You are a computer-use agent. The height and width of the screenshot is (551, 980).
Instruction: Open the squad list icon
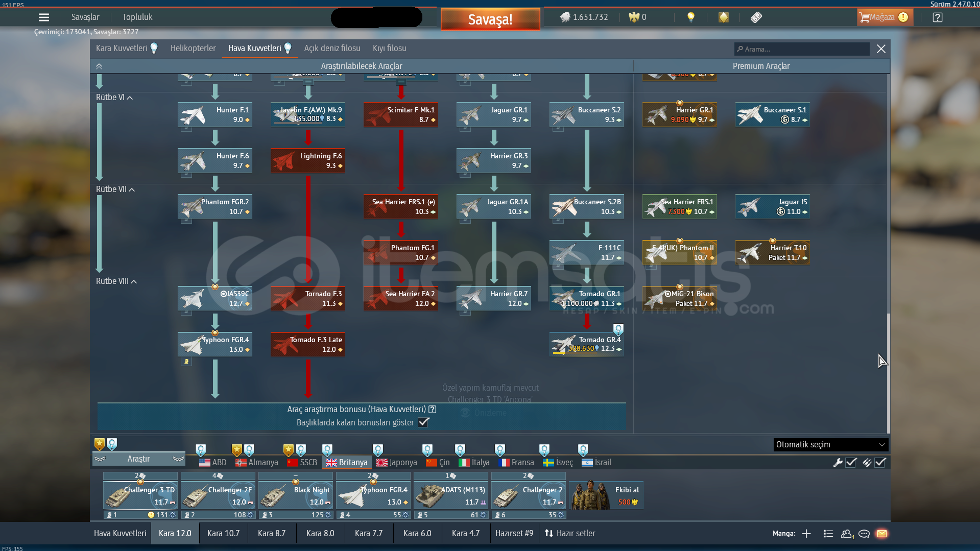(x=828, y=534)
